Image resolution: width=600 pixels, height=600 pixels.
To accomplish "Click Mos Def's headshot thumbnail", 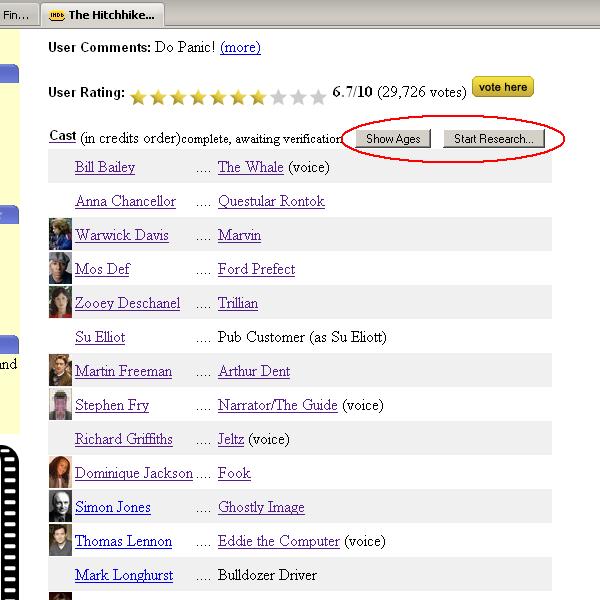I will 60,268.
